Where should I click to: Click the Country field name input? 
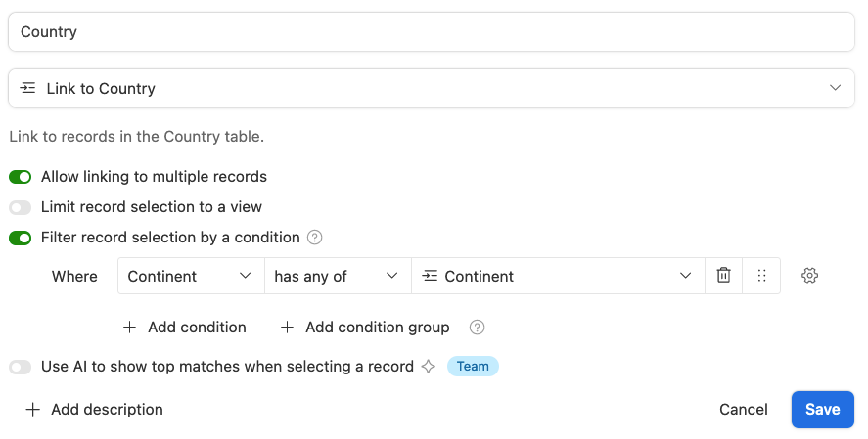432,32
